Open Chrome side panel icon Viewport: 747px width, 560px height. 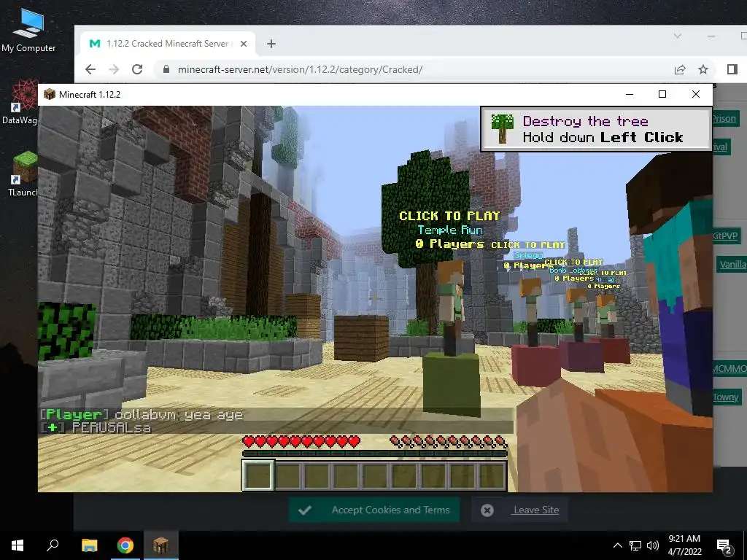(732, 69)
